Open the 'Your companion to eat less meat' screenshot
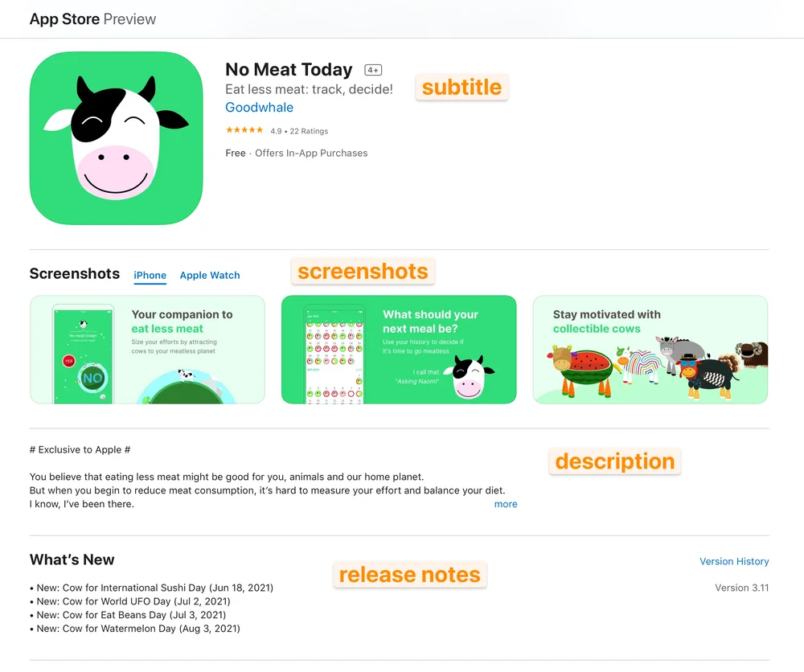 pyautogui.click(x=148, y=350)
